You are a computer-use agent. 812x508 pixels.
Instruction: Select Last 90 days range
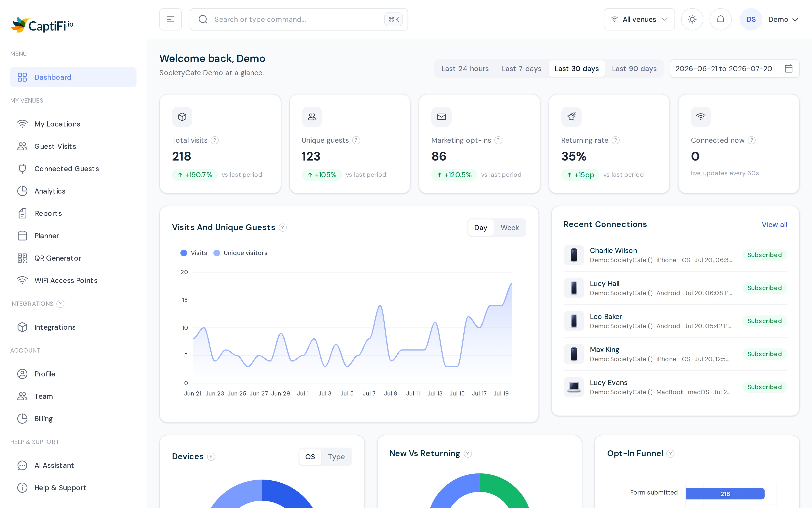pyautogui.click(x=634, y=69)
